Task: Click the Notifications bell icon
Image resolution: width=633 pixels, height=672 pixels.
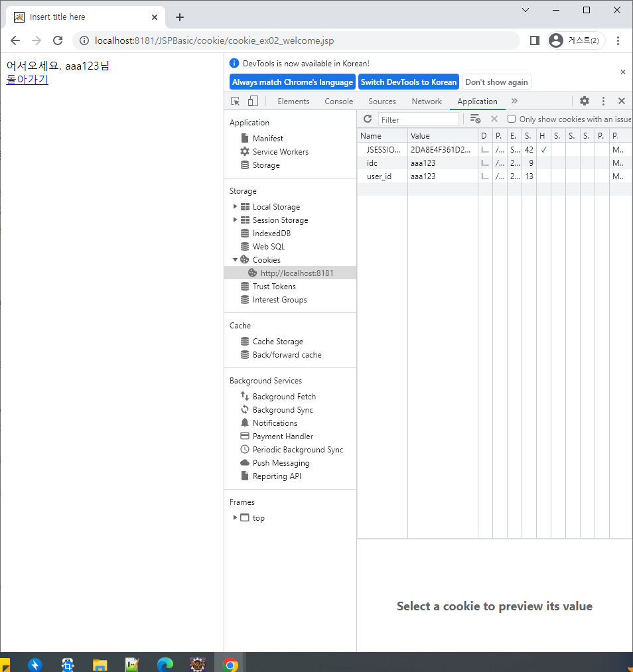Action: click(x=245, y=423)
